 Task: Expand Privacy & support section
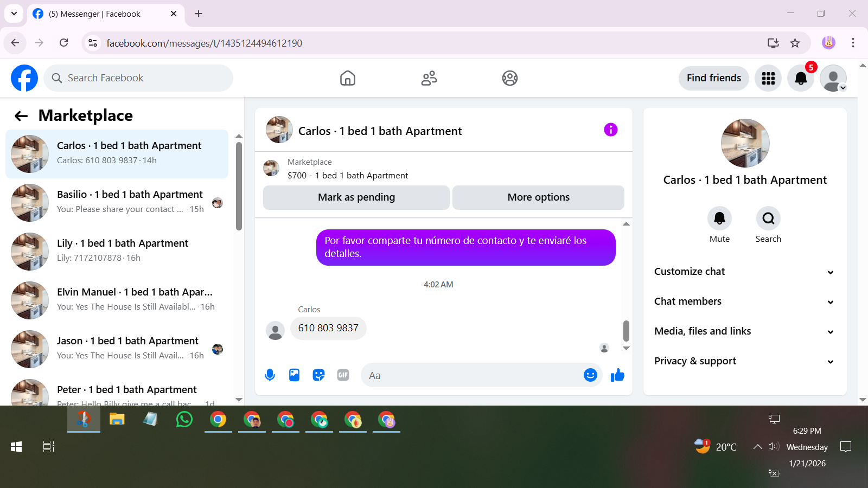744,361
